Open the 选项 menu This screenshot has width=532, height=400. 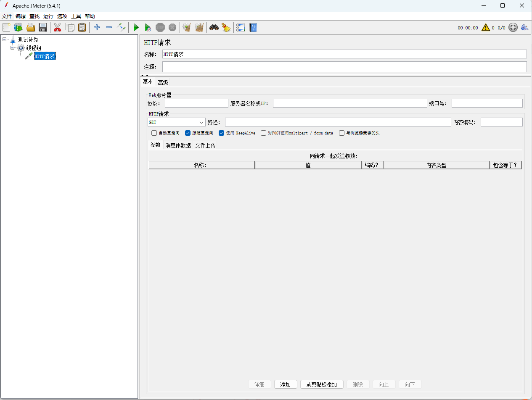[x=62, y=16]
